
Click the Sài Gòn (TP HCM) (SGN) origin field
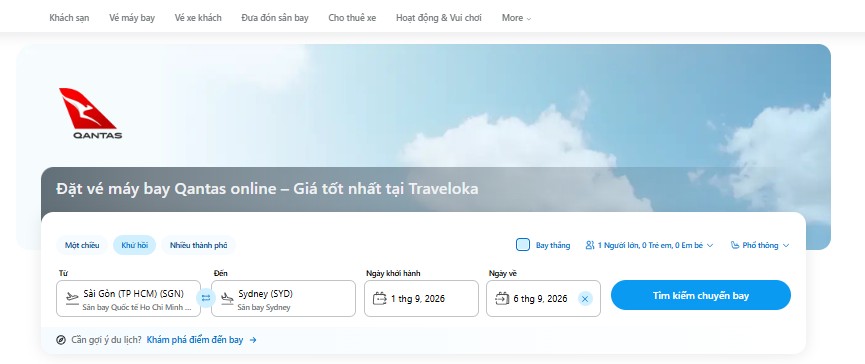point(129,298)
